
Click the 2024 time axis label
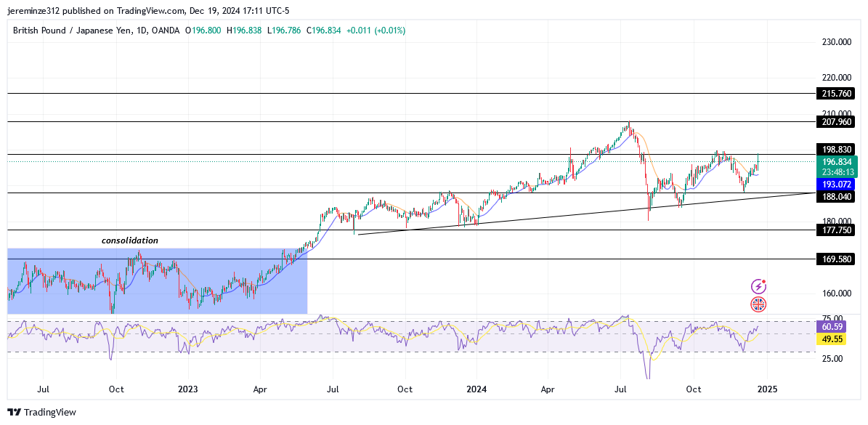[476, 389]
